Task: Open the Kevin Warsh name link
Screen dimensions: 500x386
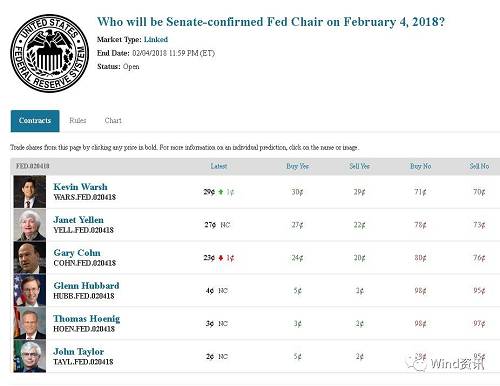Action: pyautogui.click(x=80, y=187)
